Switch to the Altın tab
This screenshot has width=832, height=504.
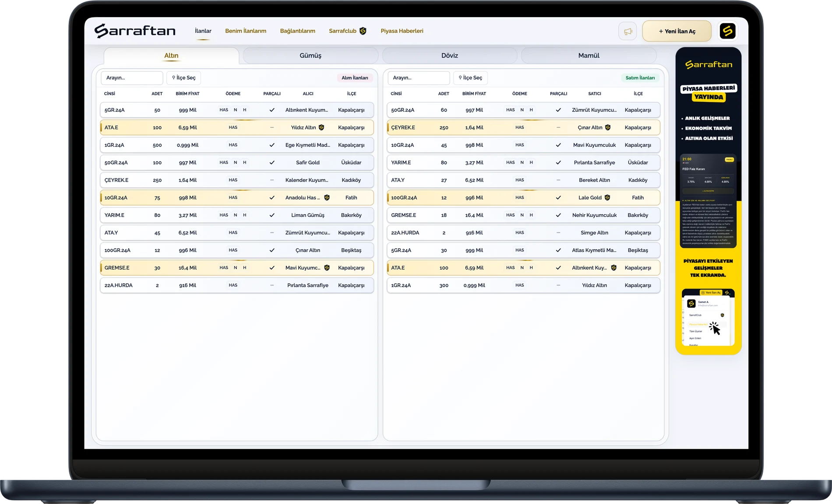point(171,56)
